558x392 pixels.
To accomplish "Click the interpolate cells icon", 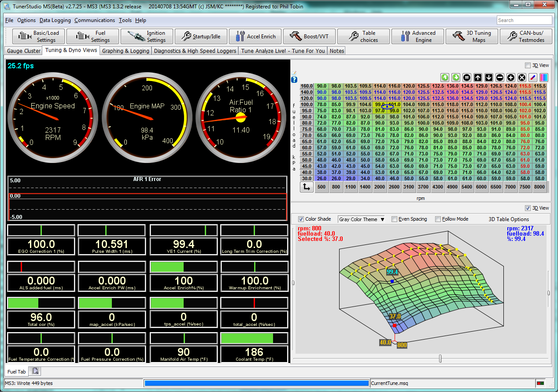I will point(532,77).
